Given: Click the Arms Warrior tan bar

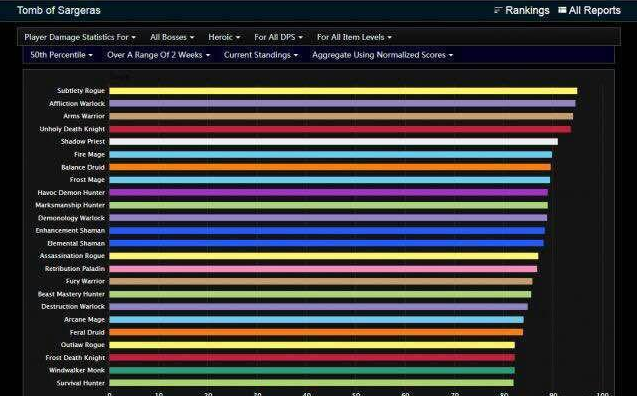Looking at the screenshot, I should [x=341, y=116].
